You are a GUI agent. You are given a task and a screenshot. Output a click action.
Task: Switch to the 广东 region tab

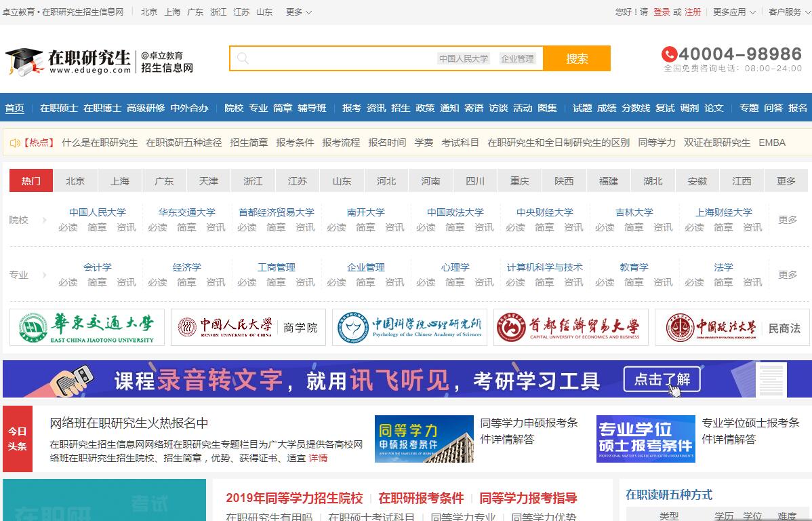click(x=164, y=181)
